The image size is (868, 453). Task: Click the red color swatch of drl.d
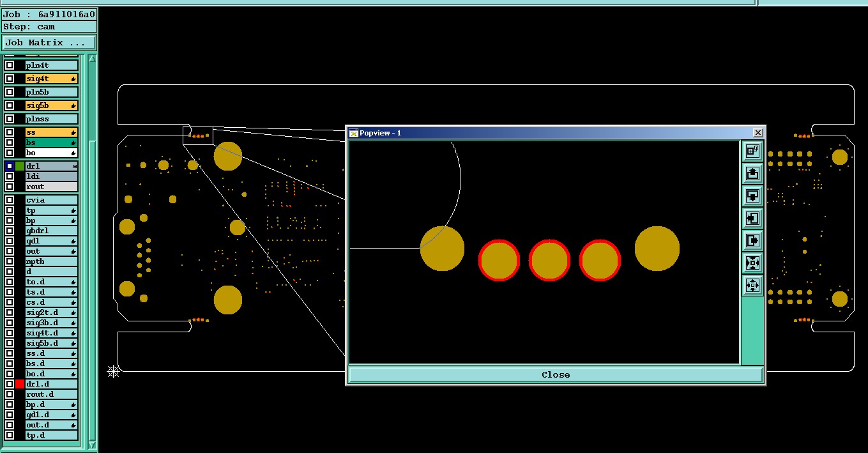[20, 384]
